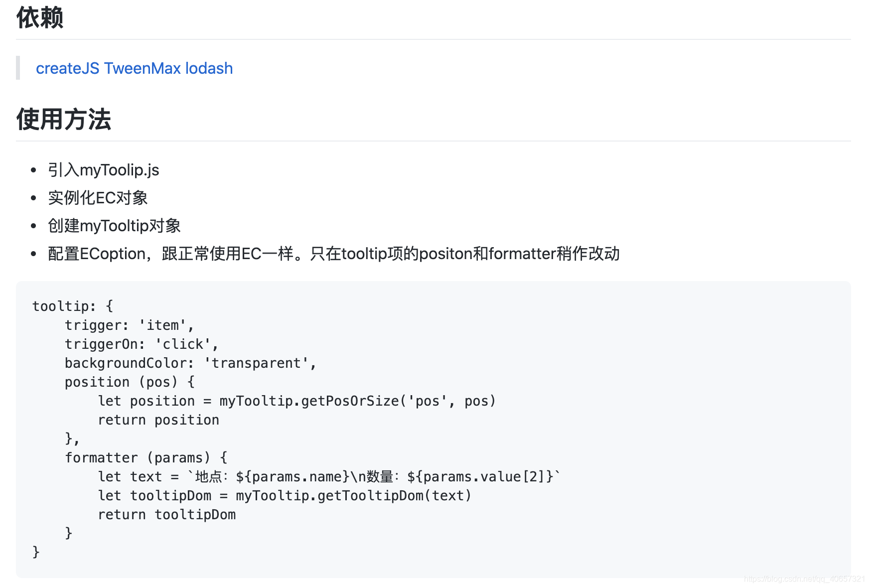Screen dimensions: 869x588
Task: Click the 使用方法 heading
Action: (x=64, y=120)
